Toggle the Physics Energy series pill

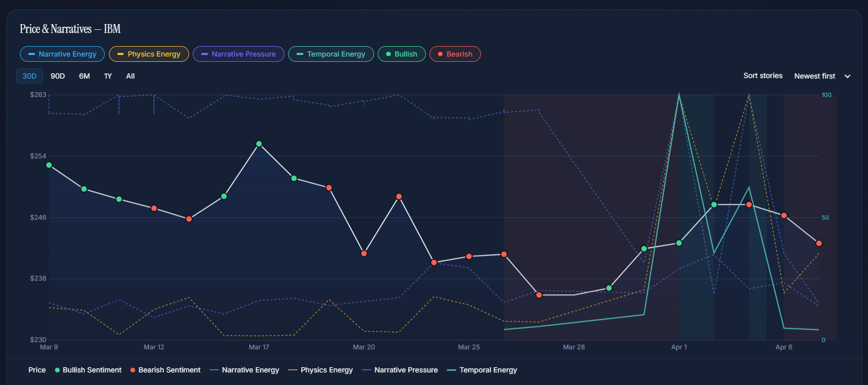click(149, 54)
